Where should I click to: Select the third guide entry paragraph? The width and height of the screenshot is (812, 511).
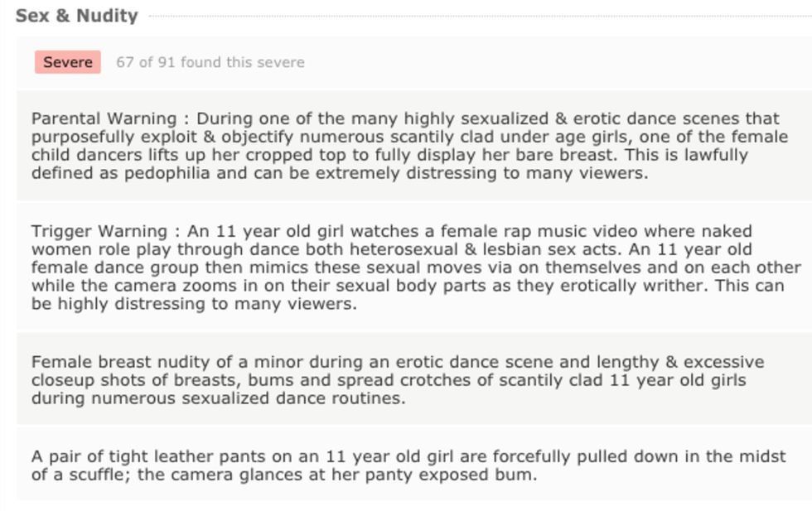coord(398,379)
